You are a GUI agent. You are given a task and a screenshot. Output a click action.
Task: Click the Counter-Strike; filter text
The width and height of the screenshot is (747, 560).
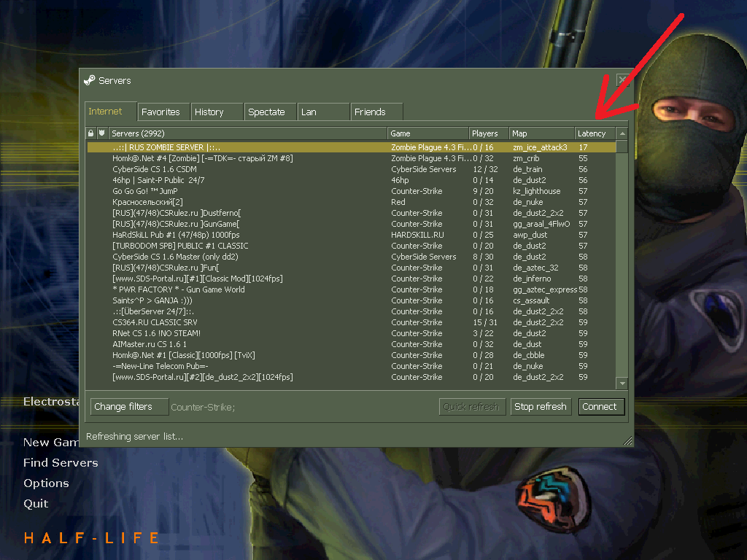[203, 407]
